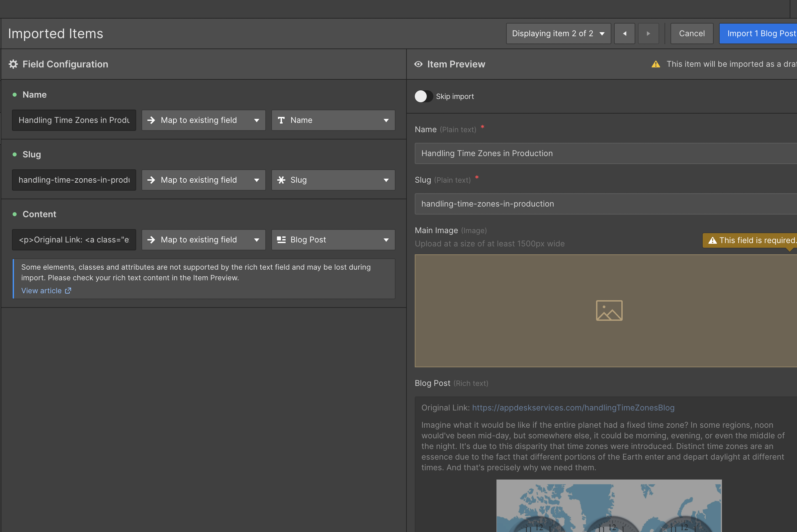This screenshot has width=797, height=532.
Task: Click the image placeholder icon in Main Image
Action: click(x=609, y=310)
